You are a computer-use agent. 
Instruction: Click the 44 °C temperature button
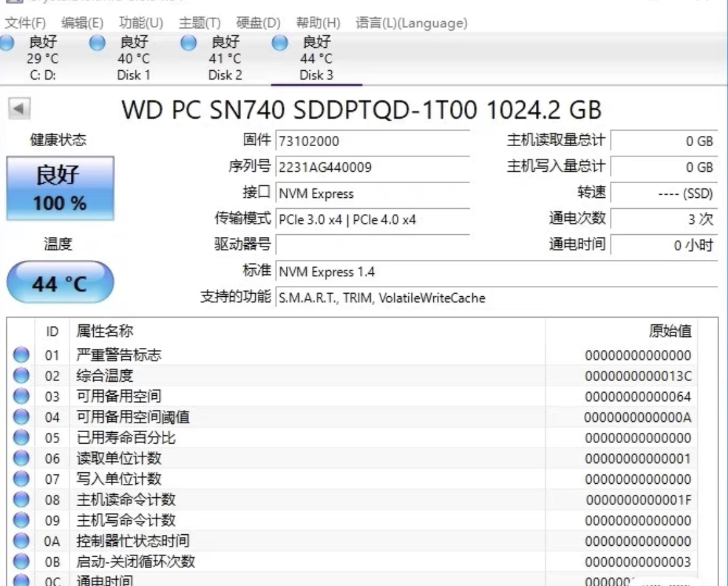point(61,283)
